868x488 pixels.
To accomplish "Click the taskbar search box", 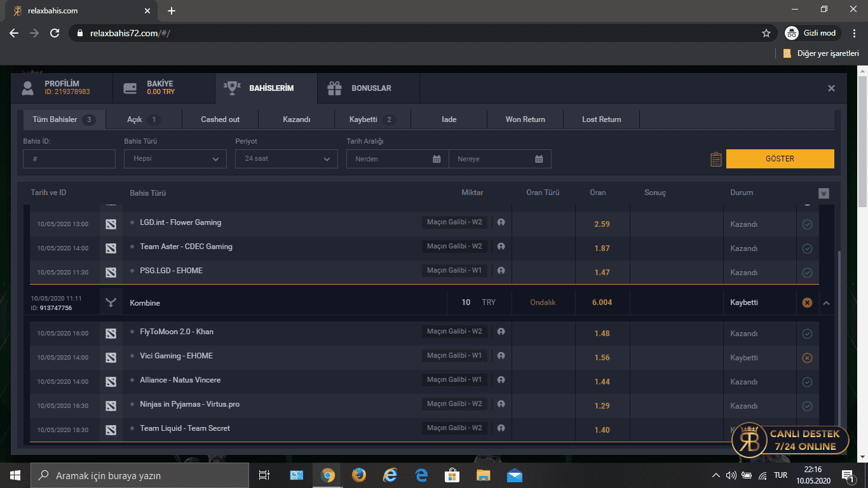I will [140, 475].
